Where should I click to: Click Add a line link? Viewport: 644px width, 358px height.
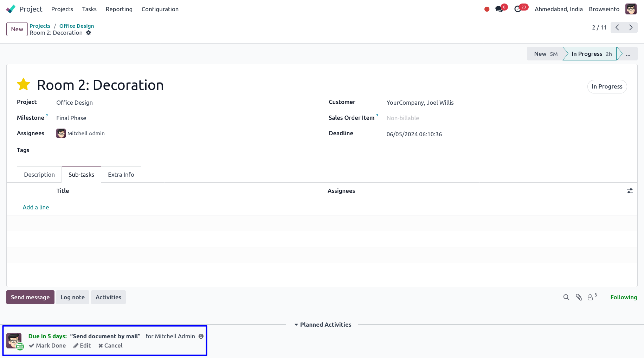[36, 207]
